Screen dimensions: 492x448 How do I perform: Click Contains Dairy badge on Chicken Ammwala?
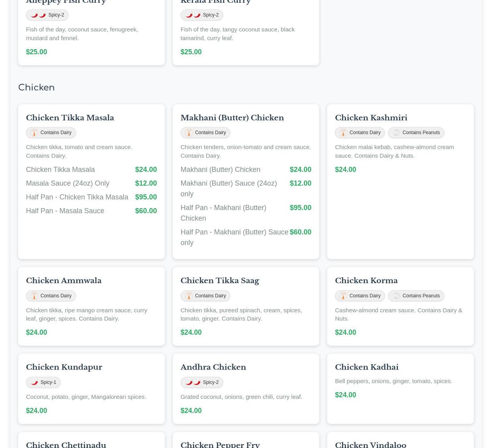pyautogui.click(x=51, y=296)
